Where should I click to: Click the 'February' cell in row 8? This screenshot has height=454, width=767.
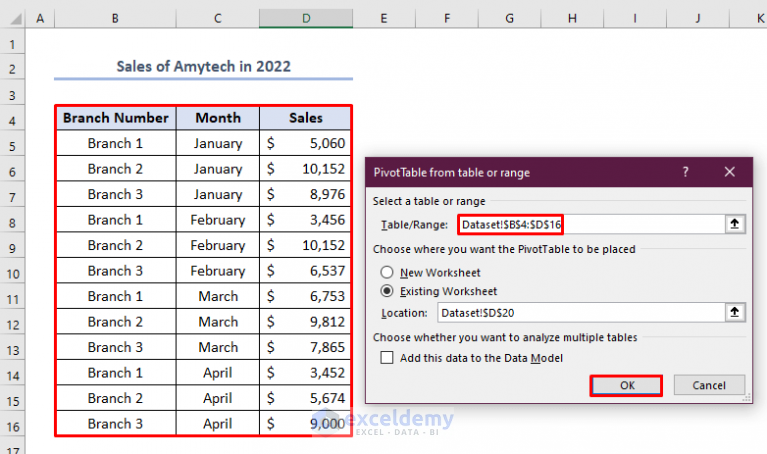(x=218, y=220)
